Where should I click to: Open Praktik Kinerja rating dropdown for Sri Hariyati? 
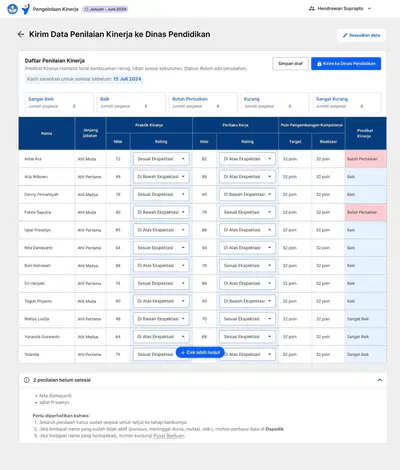[x=161, y=283]
